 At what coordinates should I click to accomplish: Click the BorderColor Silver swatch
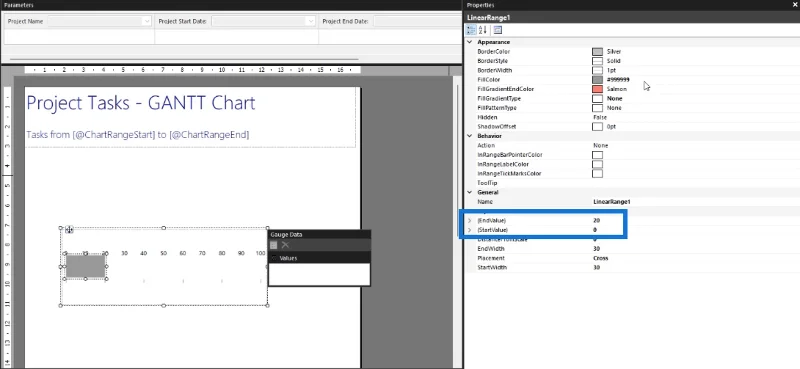pyautogui.click(x=597, y=52)
